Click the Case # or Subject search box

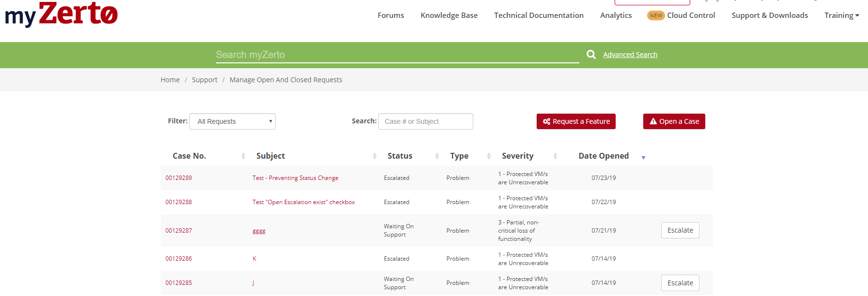pyautogui.click(x=426, y=121)
